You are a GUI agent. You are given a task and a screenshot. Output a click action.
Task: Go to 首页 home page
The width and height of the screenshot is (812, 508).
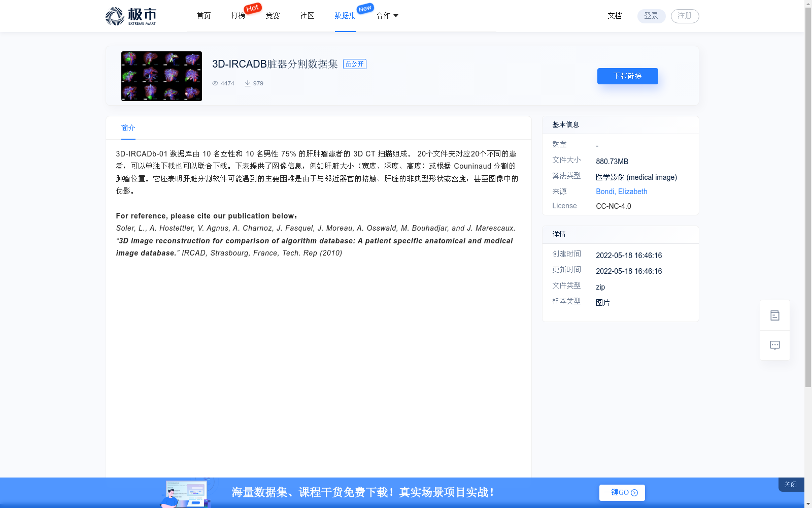point(204,16)
